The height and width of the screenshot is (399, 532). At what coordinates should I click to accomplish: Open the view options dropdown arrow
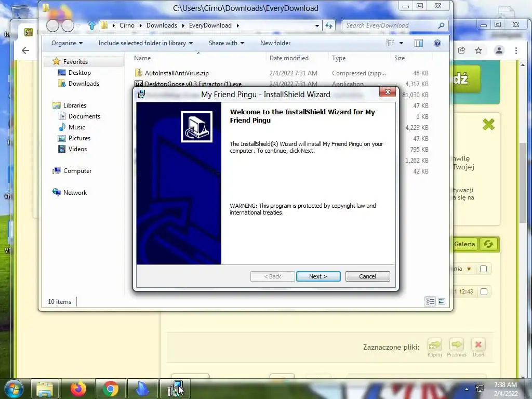(x=402, y=43)
